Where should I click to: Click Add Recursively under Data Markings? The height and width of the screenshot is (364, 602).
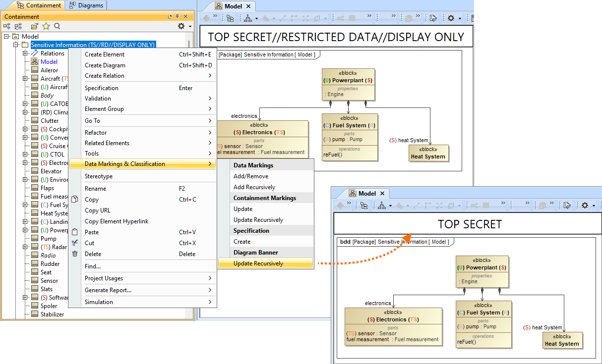[x=266, y=187]
